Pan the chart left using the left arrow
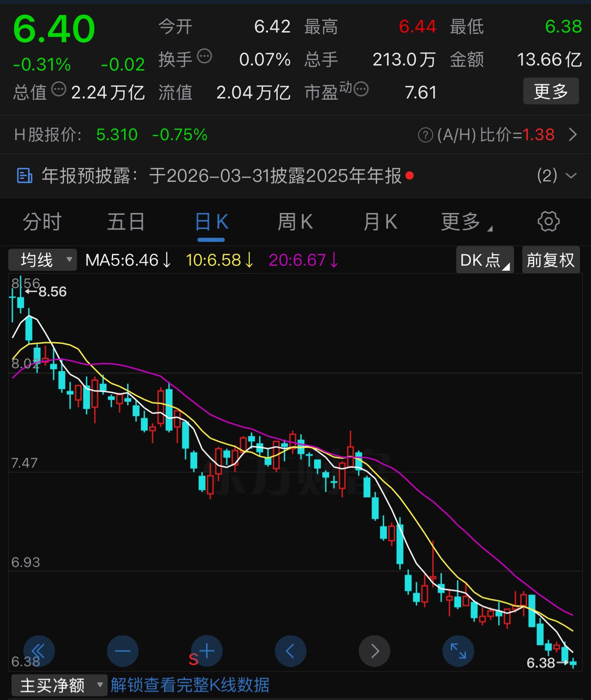This screenshot has width=591, height=700. pyautogui.click(x=290, y=651)
